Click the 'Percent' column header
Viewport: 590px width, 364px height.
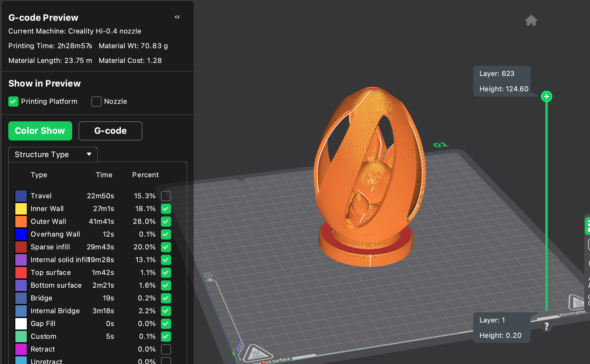tap(145, 175)
